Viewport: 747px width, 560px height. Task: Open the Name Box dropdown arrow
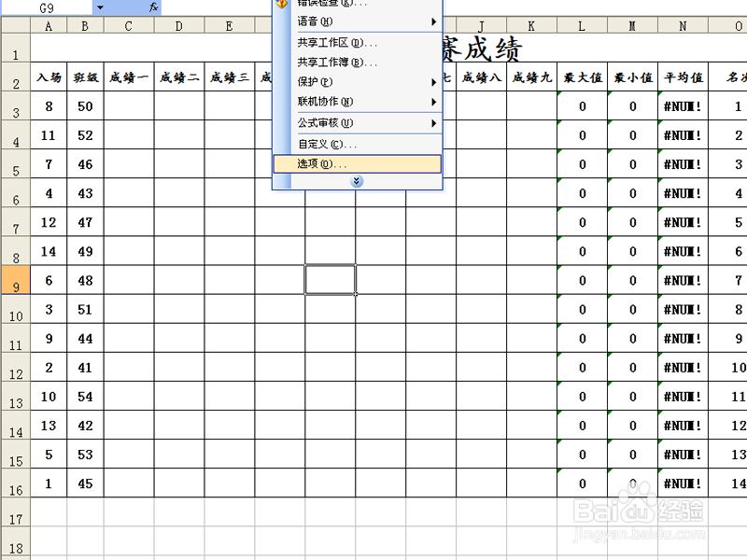[x=100, y=7]
